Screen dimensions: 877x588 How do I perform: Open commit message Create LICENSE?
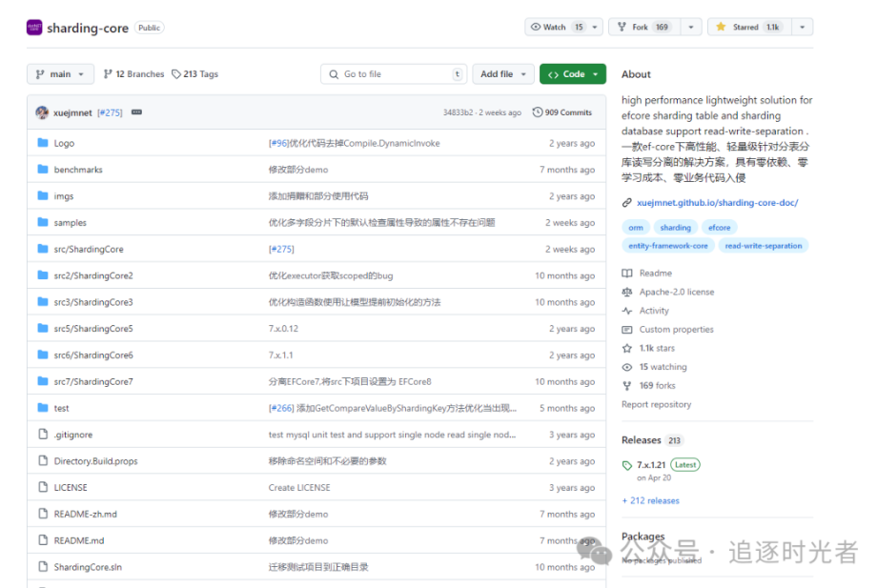299,487
